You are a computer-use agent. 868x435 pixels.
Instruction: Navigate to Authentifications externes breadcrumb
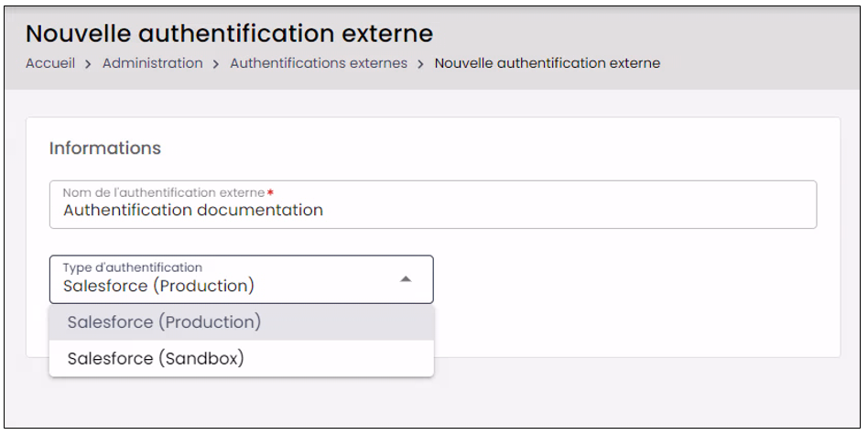pyautogui.click(x=319, y=63)
